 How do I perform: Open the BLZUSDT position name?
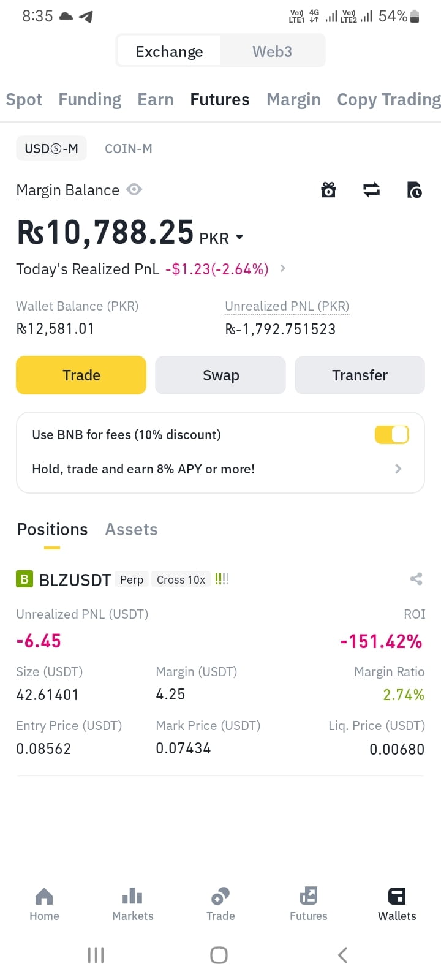click(x=75, y=579)
